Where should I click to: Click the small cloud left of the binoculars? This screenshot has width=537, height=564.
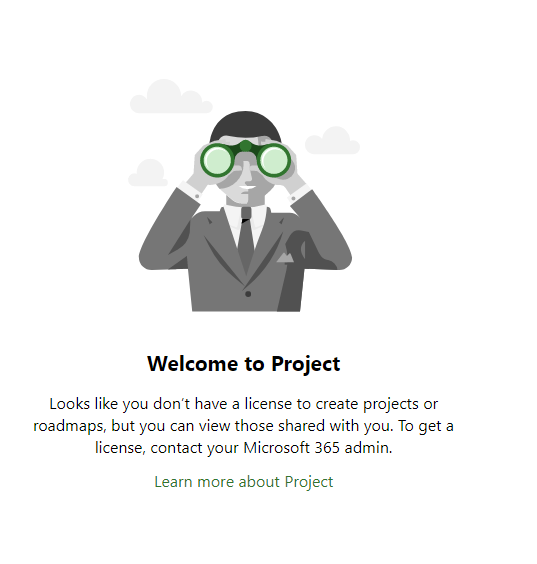148,173
